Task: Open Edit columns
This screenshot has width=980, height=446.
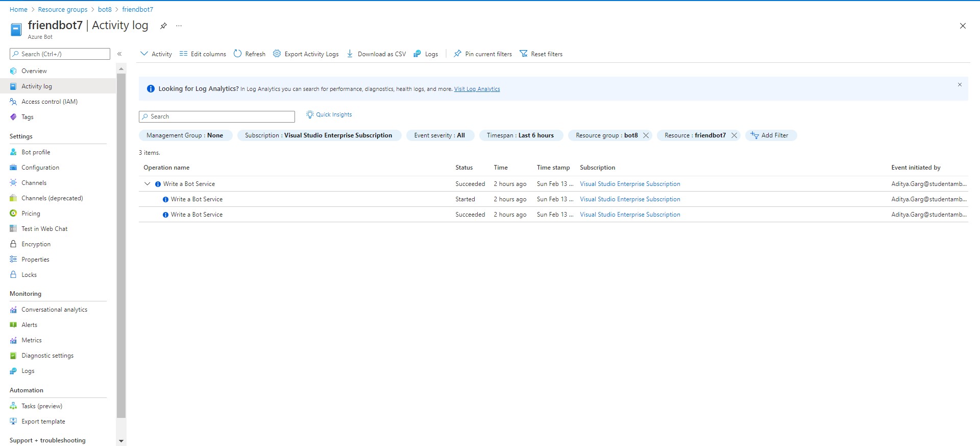Action: click(x=203, y=54)
